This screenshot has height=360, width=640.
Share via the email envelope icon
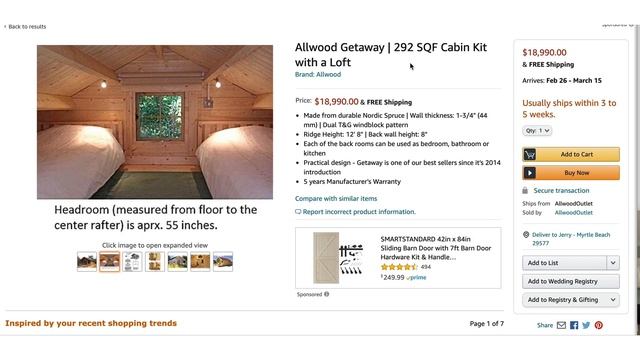click(561, 325)
